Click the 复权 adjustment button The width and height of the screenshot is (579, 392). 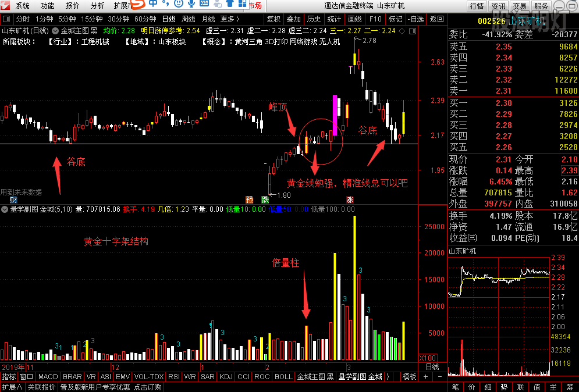tap(273, 19)
